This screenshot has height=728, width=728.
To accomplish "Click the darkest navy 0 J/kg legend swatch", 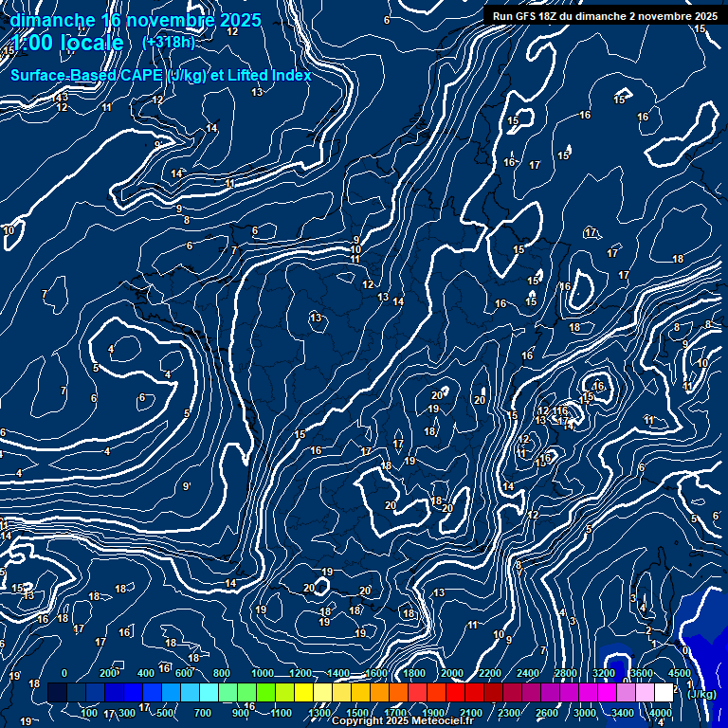I will 57,693.
